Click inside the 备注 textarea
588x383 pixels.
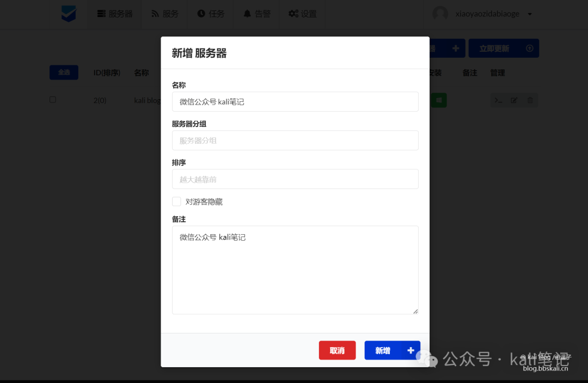[x=295, y=270]
